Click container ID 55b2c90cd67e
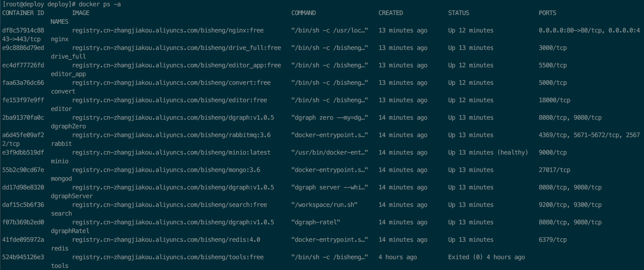Image resolution: width=644 pixels, height=270 pixels. tap(23, 170)
